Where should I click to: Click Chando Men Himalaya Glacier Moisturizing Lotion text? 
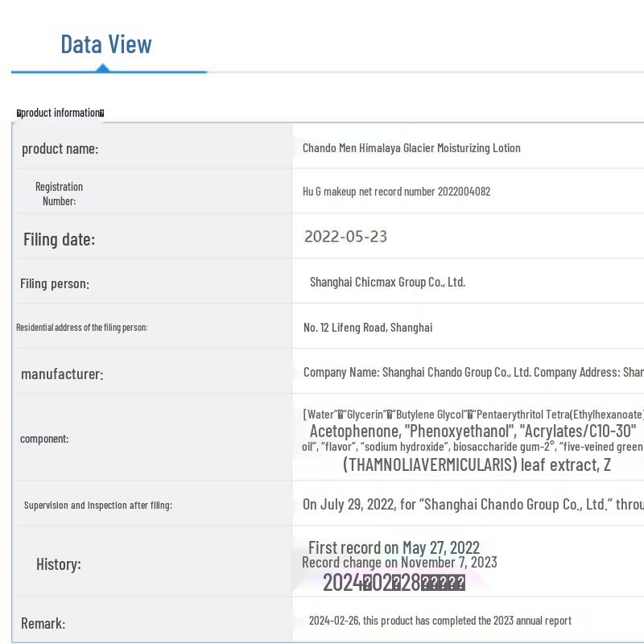tap(411, 148)
